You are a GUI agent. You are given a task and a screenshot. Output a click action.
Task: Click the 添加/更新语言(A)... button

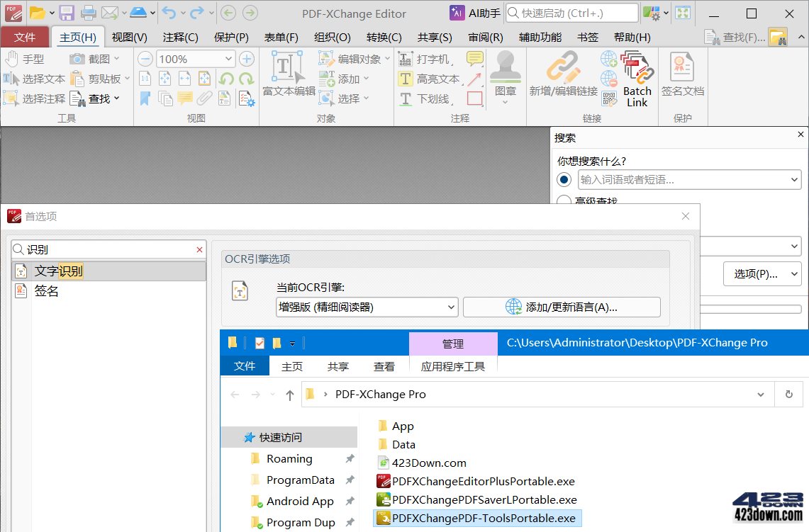(x=562, y=307)
